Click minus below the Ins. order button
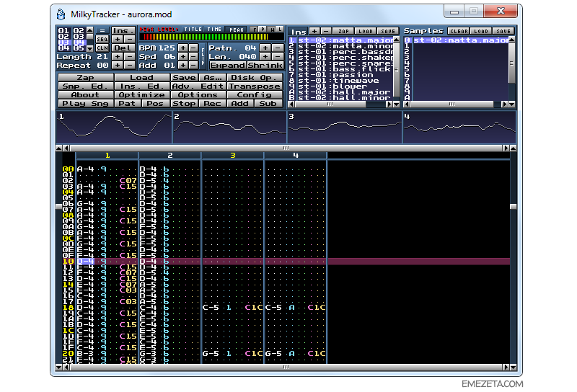The height and width of the screenshot is (392, 577). click(x=129, y=39)
